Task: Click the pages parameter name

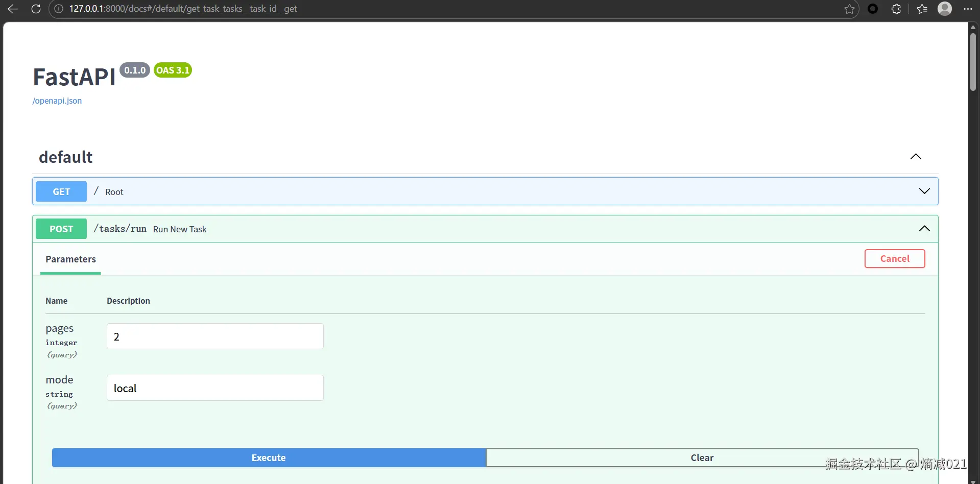Action: (x=59, y=328)
